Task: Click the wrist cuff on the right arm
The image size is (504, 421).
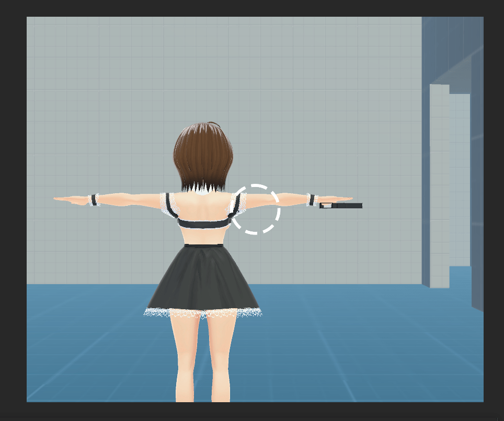Action: pyautogui.click(x=312, y=200)
